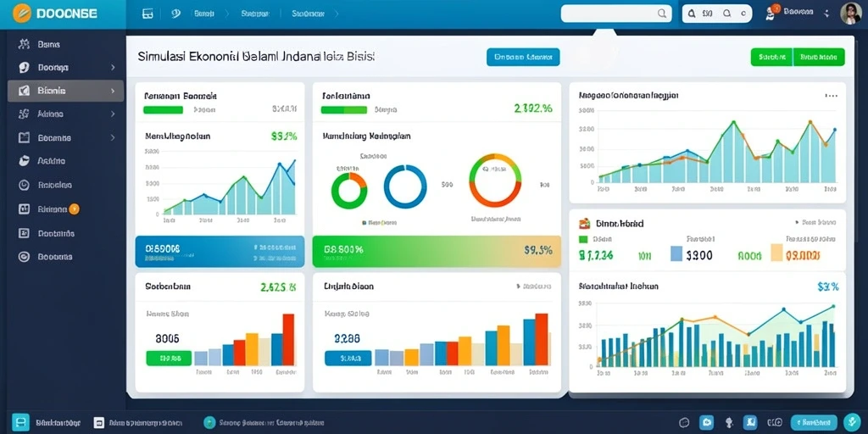Click the round teal icon at the bottom-right corner
Screen dimensions: 868x434
(x=852, y=422)
